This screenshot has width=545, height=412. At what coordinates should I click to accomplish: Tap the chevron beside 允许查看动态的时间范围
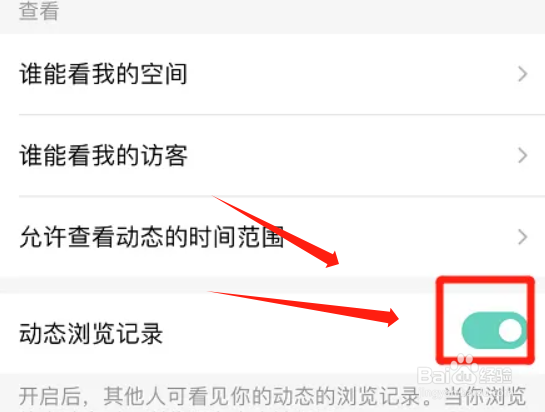click(522, 237)
